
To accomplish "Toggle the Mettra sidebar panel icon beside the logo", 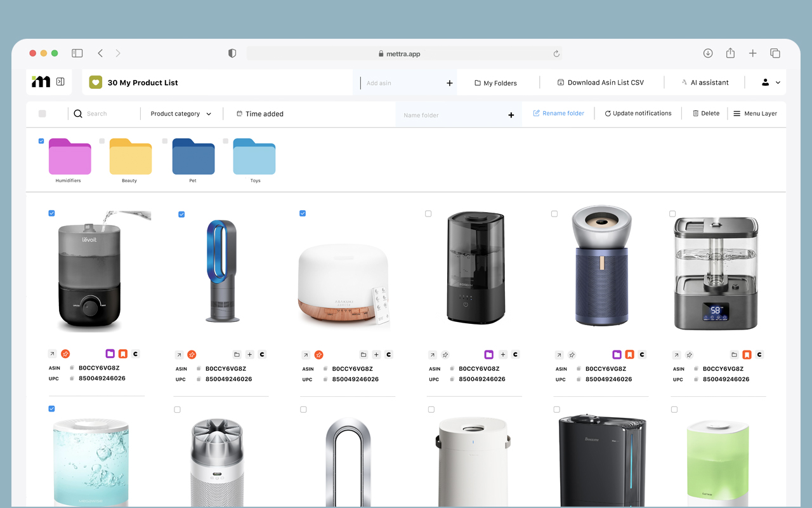I will (60, 82).
